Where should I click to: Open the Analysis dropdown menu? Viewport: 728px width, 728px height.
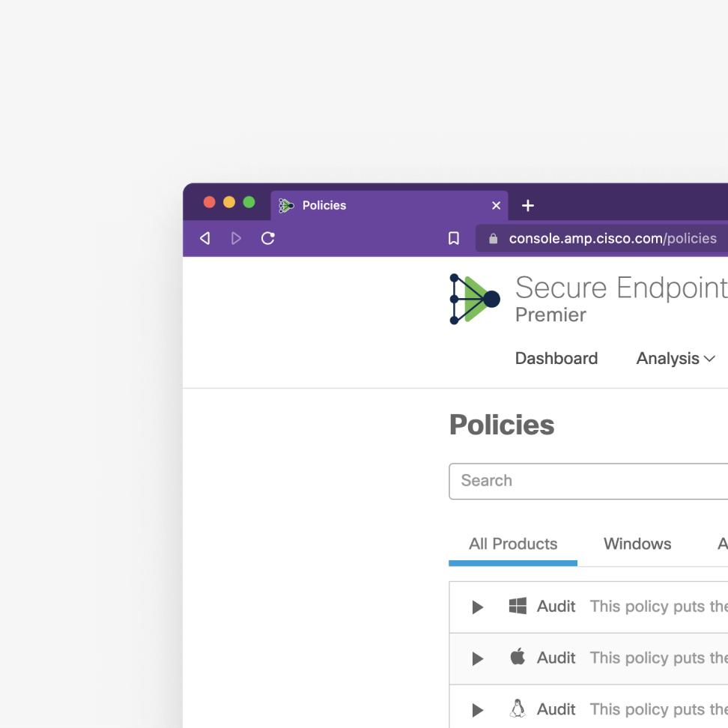tap(675, 359)
